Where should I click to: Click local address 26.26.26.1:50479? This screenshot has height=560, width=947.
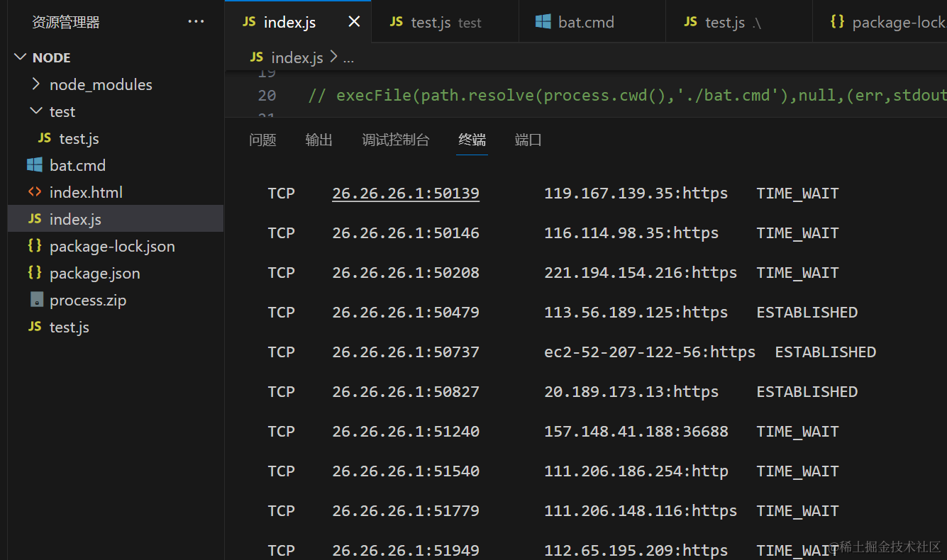click(x=406, y=313)
